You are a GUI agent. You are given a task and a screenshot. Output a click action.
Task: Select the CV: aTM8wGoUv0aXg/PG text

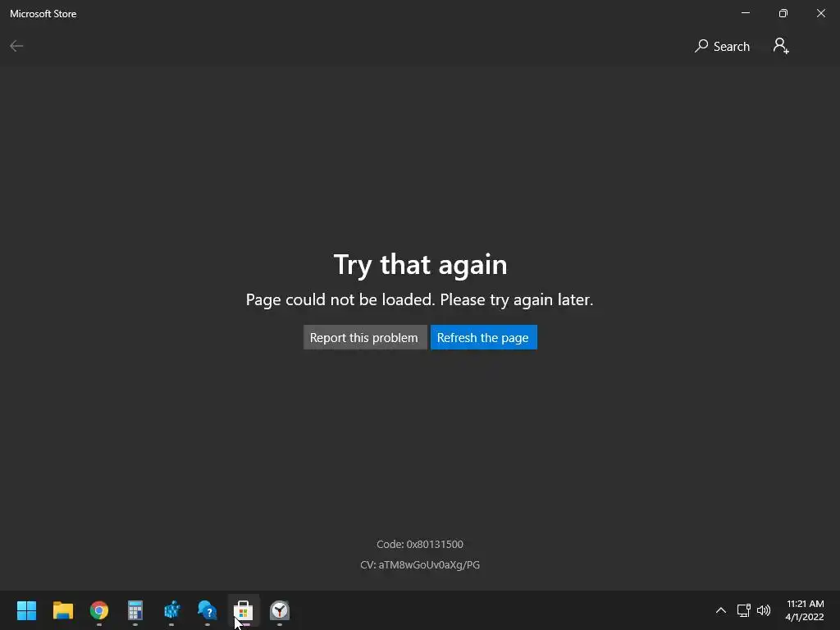pos(420,564)
